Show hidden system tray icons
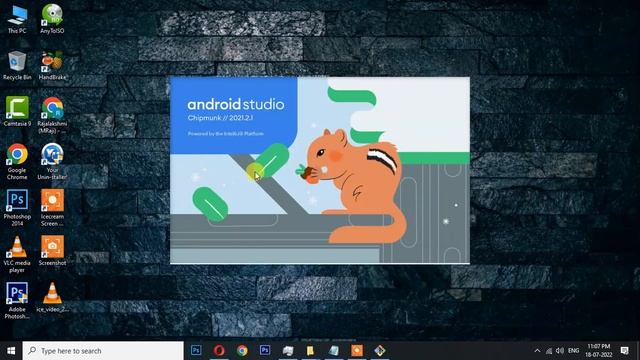 (x=537, y=351)
